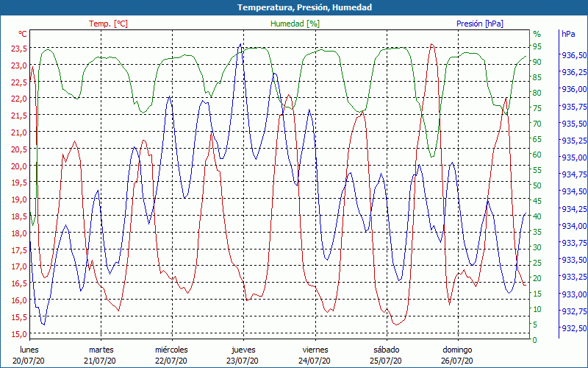This screenshot has width=588, height=368.
Task: Click the '°C' unit label on the temperature axis
Action: point(23,34)
